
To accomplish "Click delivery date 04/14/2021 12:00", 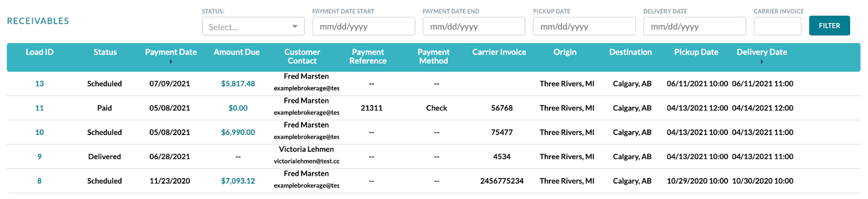I will point(763,108).
